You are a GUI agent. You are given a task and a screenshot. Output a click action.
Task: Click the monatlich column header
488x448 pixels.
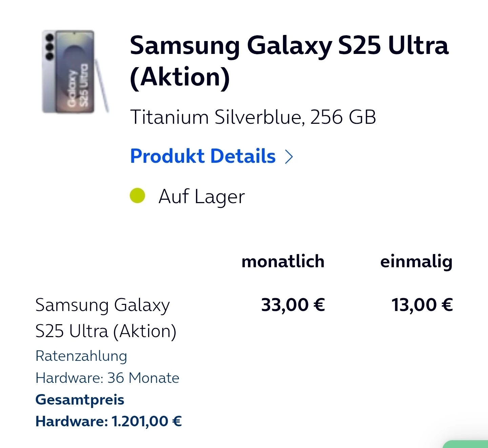coord(283,261)
